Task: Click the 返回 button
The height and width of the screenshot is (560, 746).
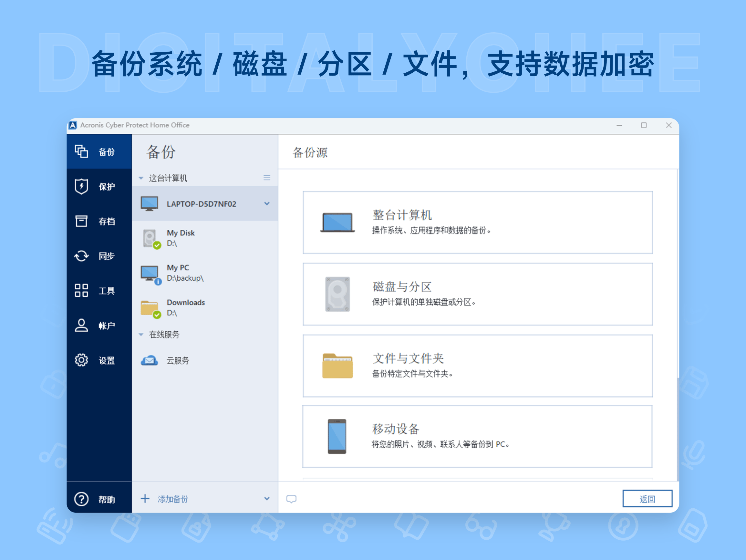Action: tap(647, 499)
